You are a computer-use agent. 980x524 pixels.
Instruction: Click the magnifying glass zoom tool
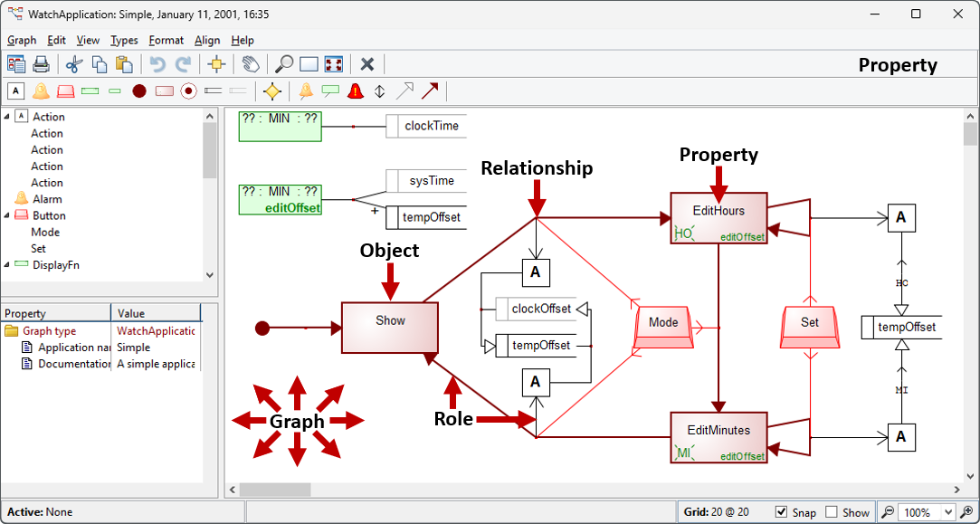(x=284, y=64)
